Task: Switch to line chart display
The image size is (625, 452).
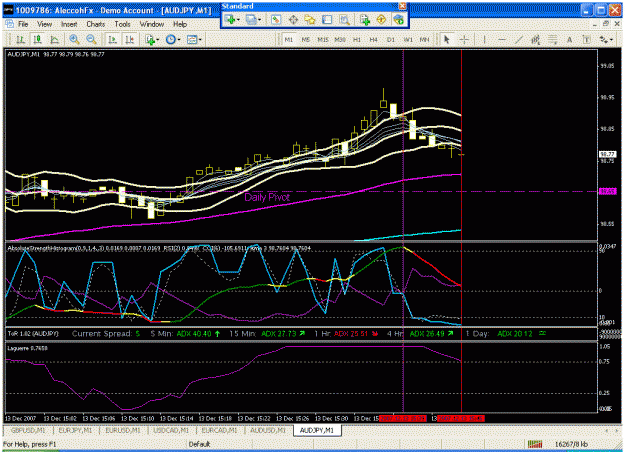Action: (55, 39)
